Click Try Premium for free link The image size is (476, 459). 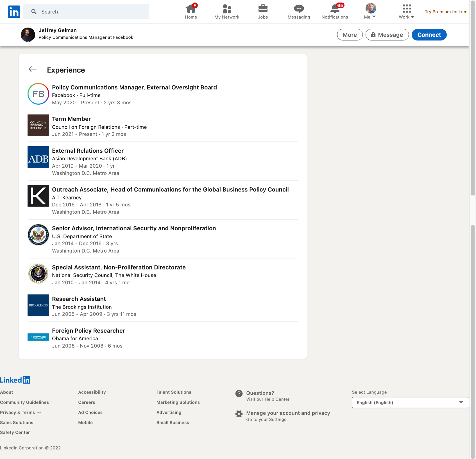446,12
